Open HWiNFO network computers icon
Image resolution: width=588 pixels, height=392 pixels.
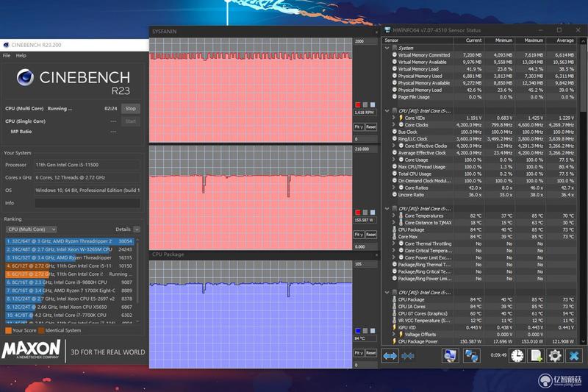click(471, 356)
